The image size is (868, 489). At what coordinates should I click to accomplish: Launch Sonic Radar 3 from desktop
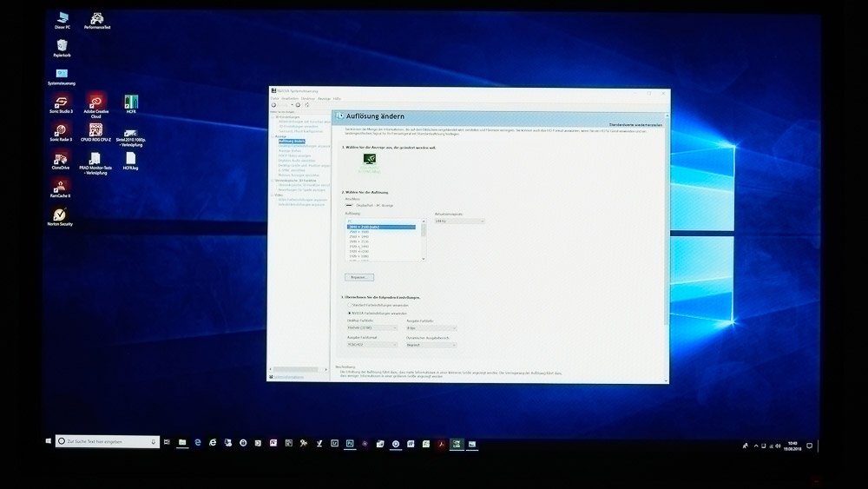click(x=61, y=132)
